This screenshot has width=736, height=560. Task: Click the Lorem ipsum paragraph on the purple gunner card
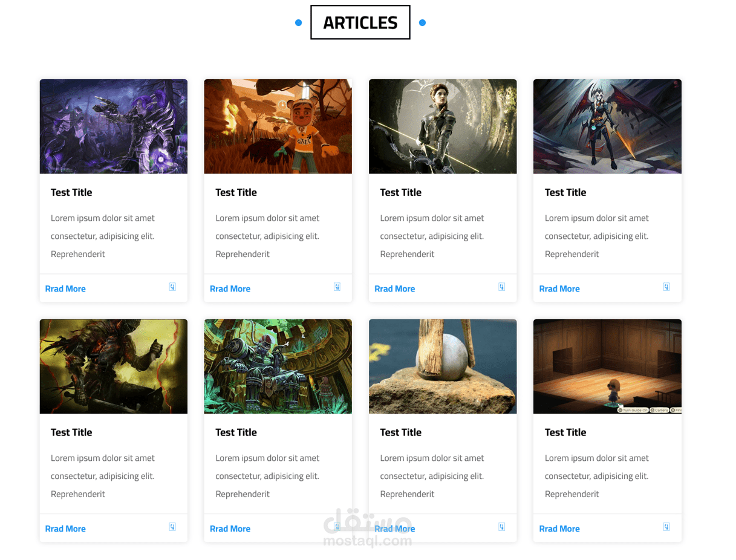(103, 236)
